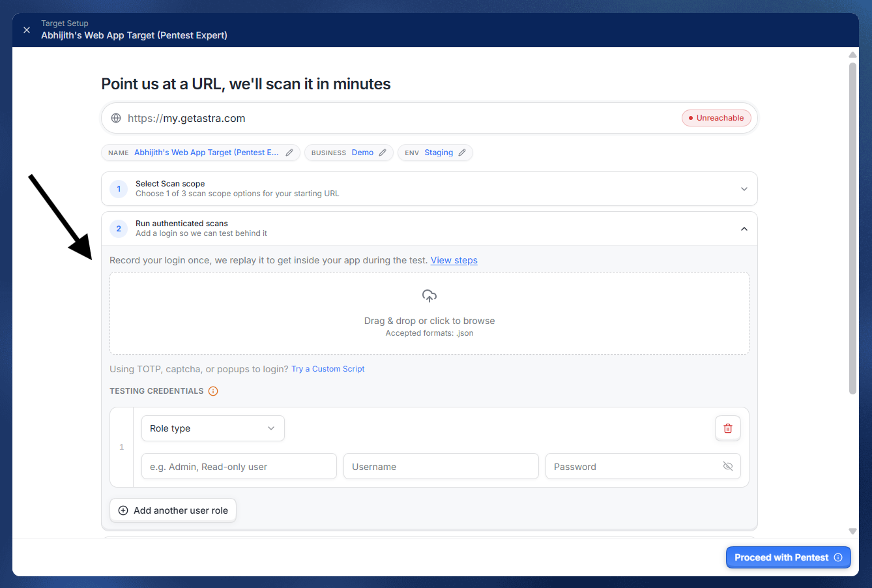Screen dimensions: 872x588
Task: Click the Drag & drop upload area
Action: pyautogui.click(x=429, y=314)
